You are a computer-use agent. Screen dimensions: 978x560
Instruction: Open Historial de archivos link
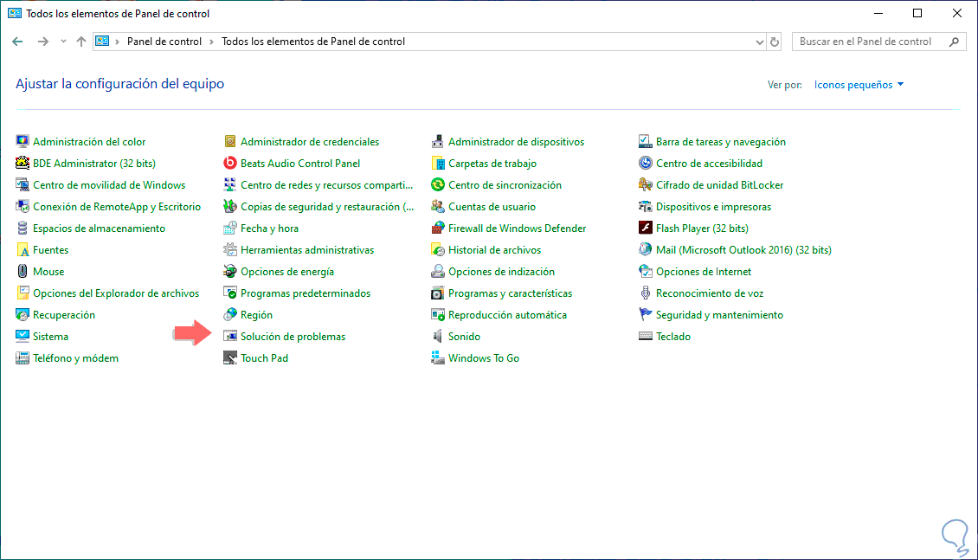coord(494,250)
